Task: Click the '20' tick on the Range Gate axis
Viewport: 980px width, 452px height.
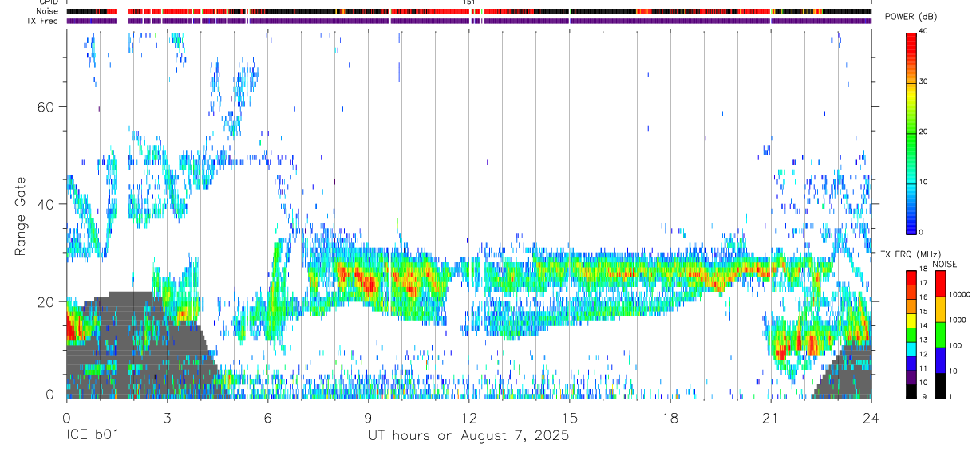Action: tap(46, 301)
